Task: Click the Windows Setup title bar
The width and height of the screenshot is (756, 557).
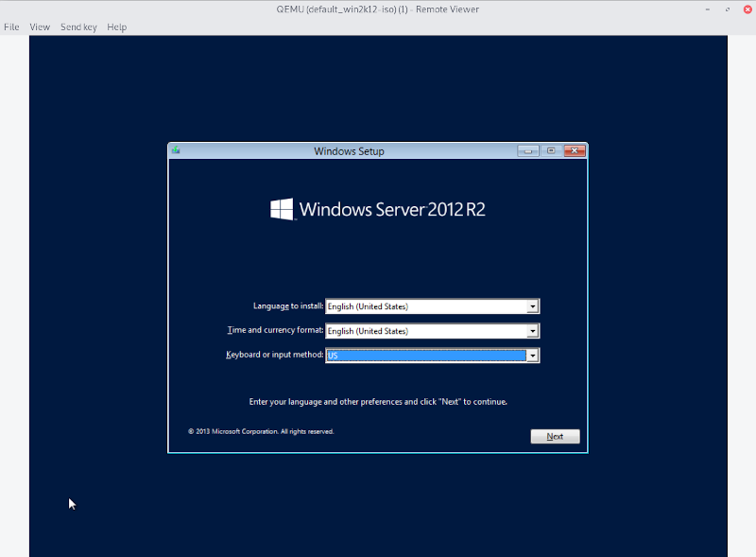Action: coord(350,150)
